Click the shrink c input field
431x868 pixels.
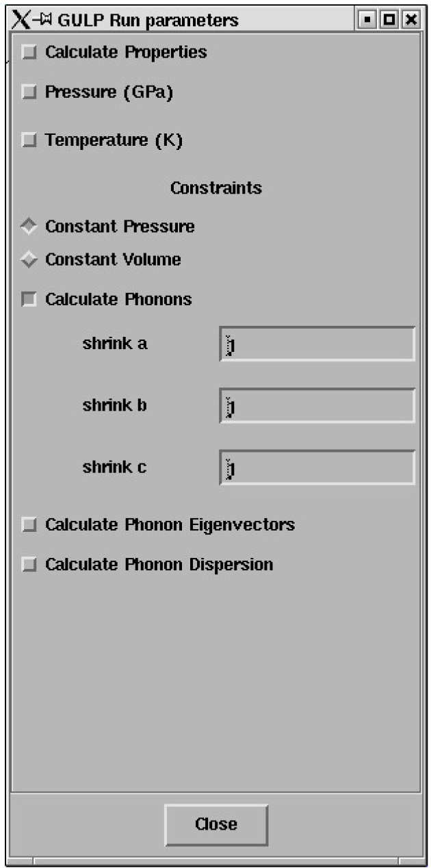[317, 468]
